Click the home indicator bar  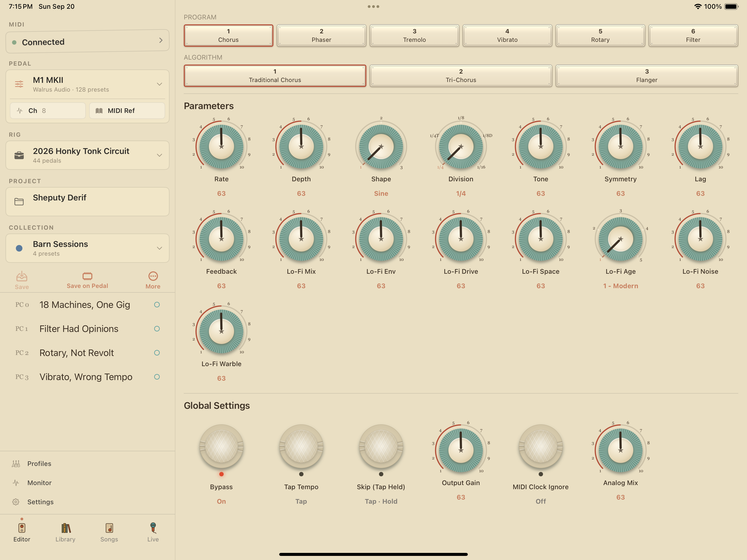[x=373, y=554]
